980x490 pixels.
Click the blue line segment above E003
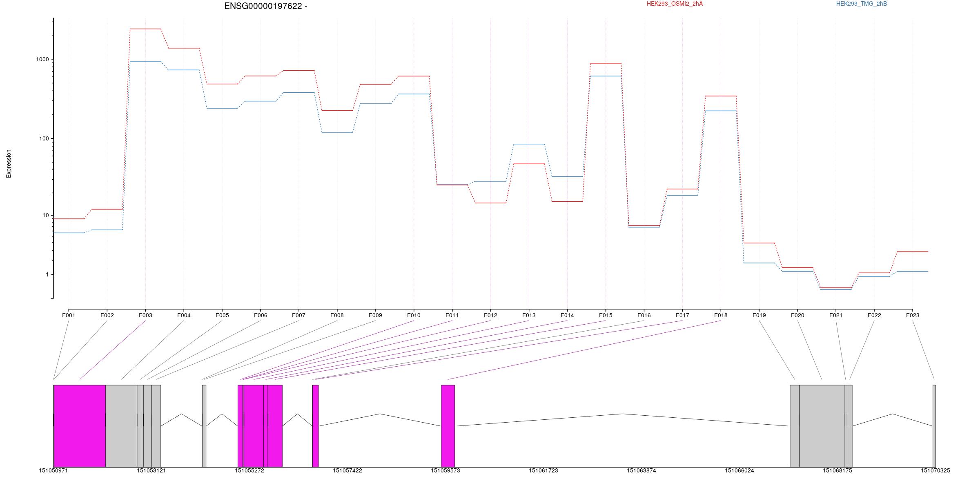click(x=145, y=62)
